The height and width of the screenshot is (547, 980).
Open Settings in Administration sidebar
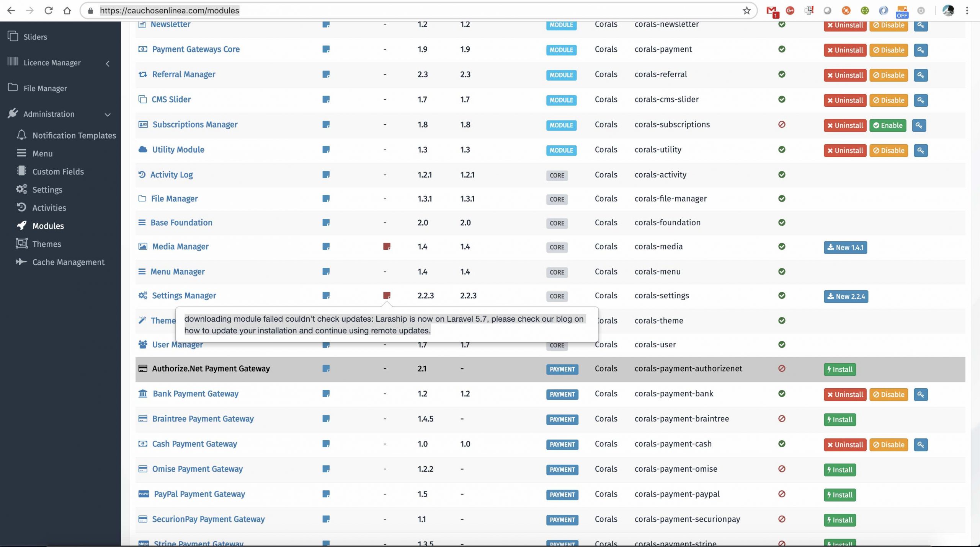coord(47,190)
